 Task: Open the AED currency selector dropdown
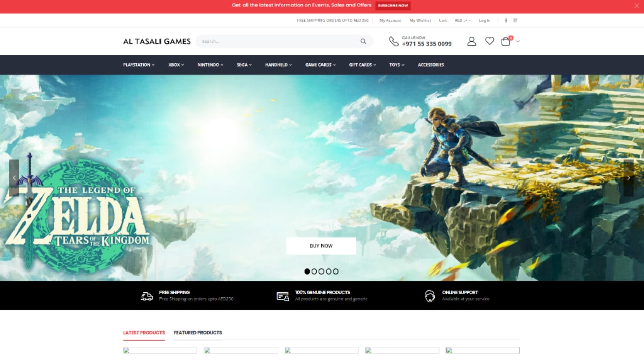(462, 20)
